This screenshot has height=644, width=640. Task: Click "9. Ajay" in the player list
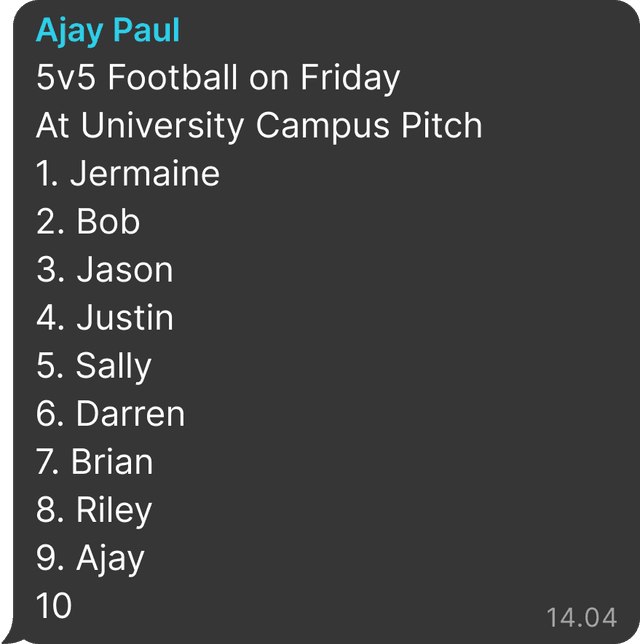91,558
